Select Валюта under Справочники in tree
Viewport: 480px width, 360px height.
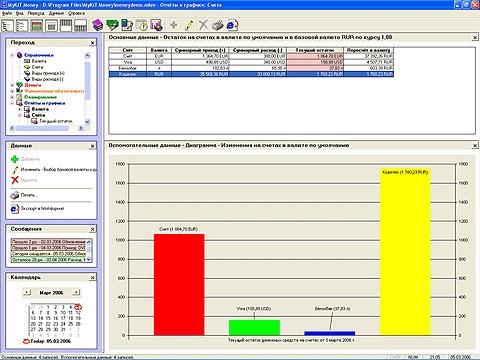(39, 61)
